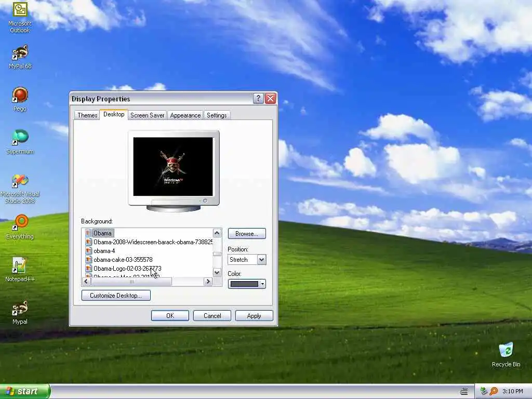Click the 3:10 PM taskbar clock

tap(512, 391)
